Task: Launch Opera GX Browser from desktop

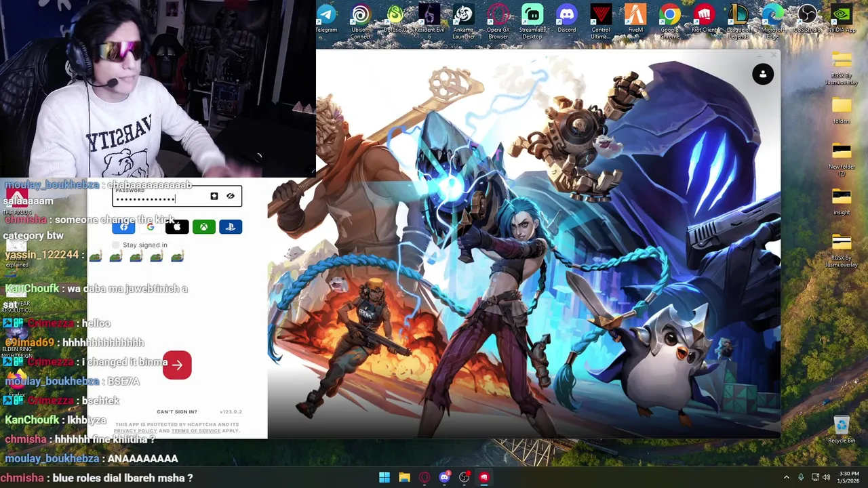Action: 498,22
